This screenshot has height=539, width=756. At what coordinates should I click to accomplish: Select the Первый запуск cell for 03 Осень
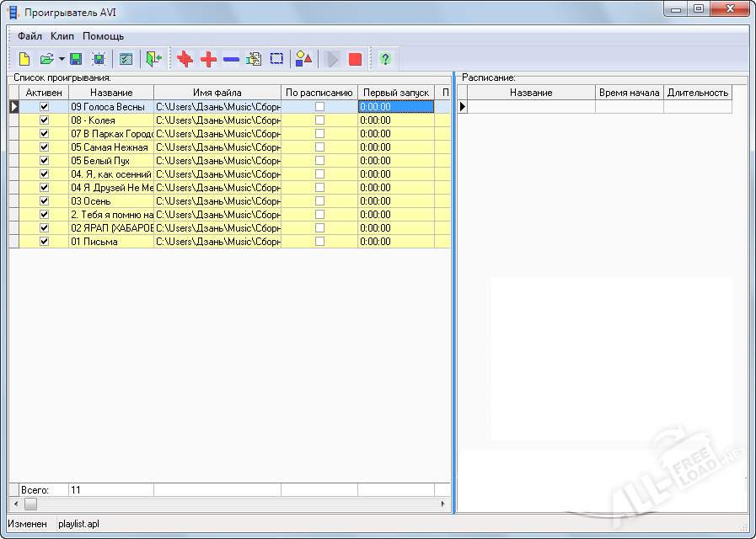(395, 201)
